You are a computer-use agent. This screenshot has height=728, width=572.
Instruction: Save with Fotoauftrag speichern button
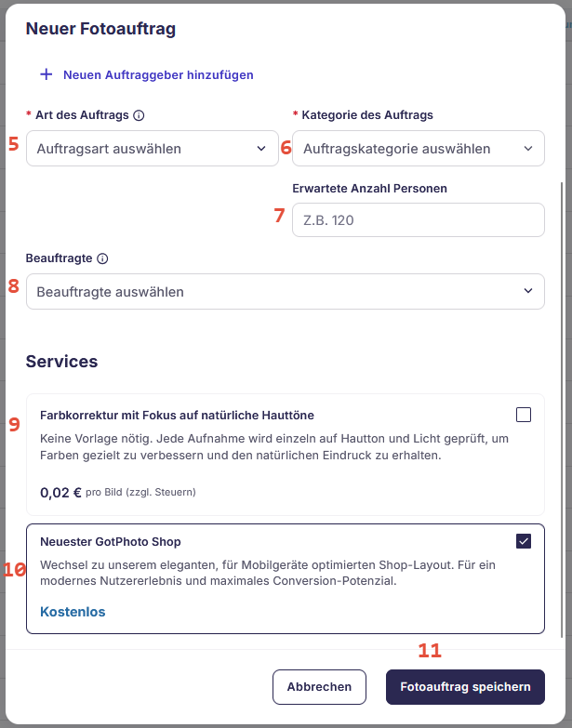[x=465, y=687]
